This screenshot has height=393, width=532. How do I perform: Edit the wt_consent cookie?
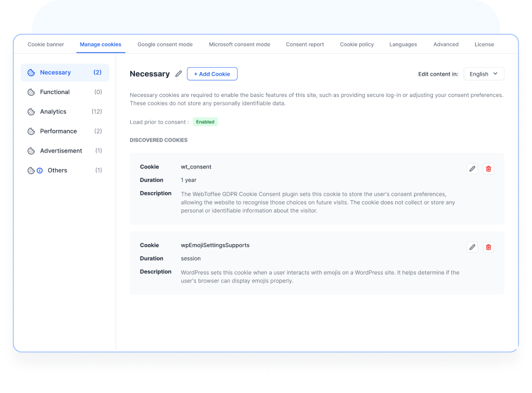472,169
